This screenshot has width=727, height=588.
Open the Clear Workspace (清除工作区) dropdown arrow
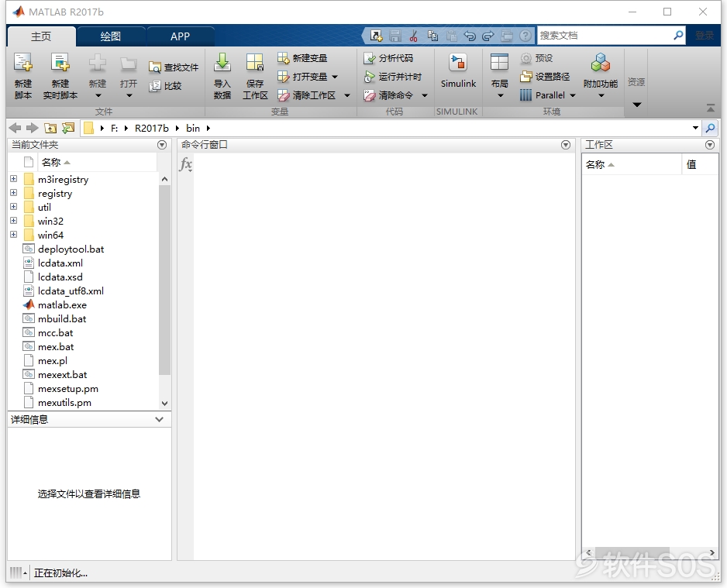click(x=346, y=95)
